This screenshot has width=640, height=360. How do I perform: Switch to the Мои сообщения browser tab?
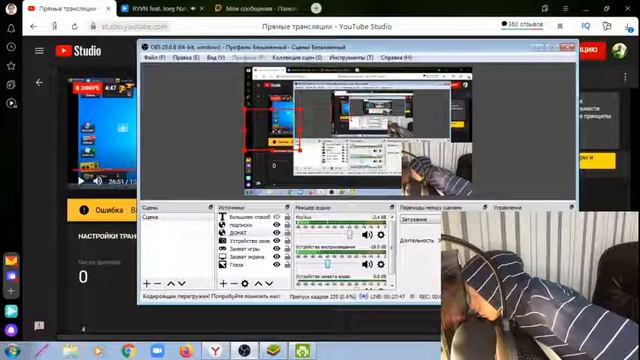click(257, 8)
